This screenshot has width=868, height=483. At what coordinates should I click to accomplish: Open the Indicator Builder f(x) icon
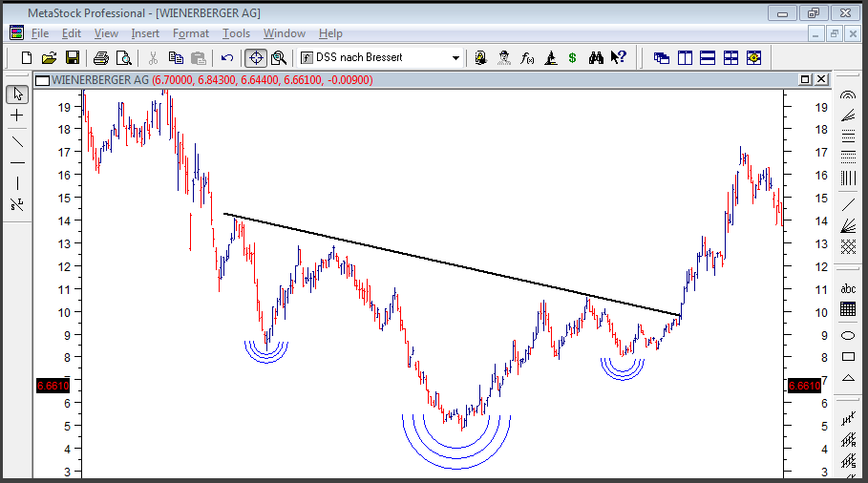click(x=527, y=57)
